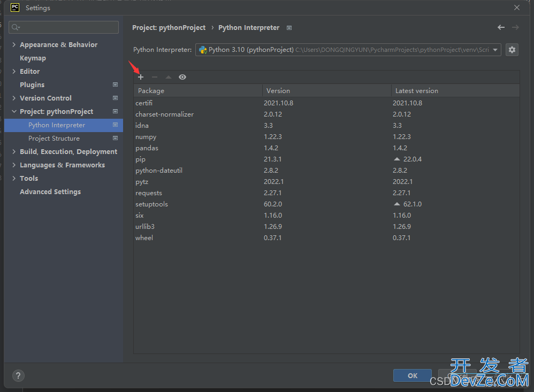The width and height of the screenshot is (534, 392).
Task: Select the numpy package row
Action: pyautogui.click(x=326, y=137)
